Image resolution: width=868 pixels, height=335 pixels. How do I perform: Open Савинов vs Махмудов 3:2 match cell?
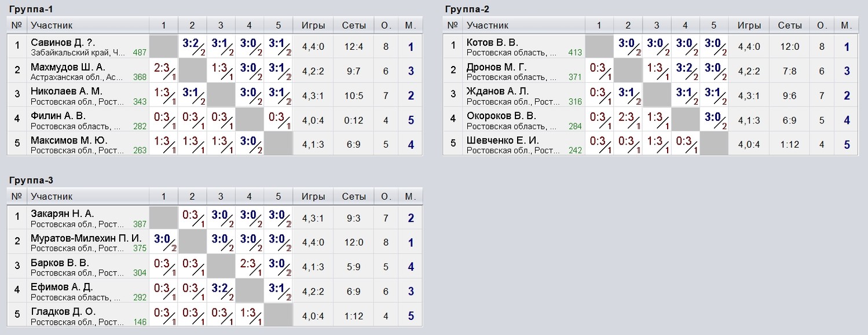(192, 47)
